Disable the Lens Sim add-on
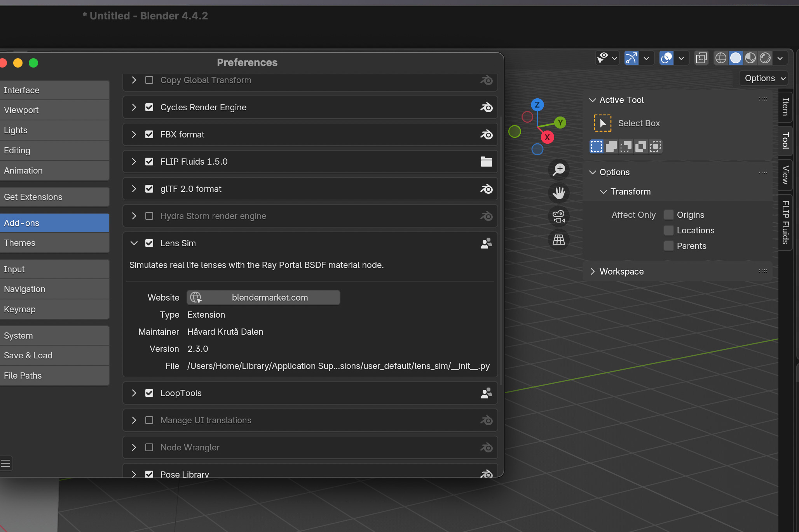Image resolution: width=799 pixels, height=532 pixels. [149, 243]
